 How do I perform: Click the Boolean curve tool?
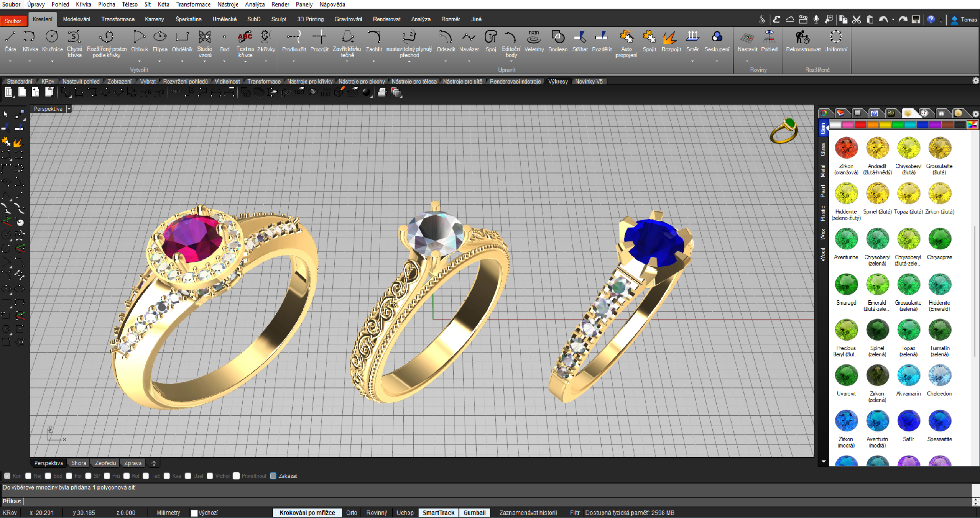click(558, 41)
